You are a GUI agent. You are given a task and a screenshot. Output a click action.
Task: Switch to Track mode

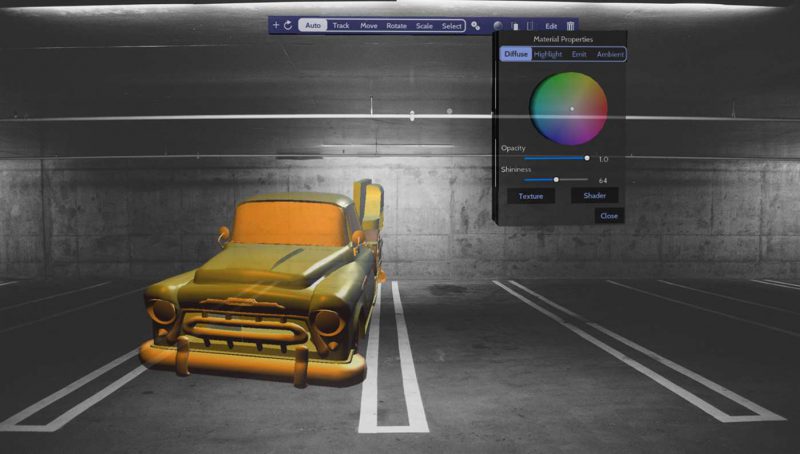(341, 25)
